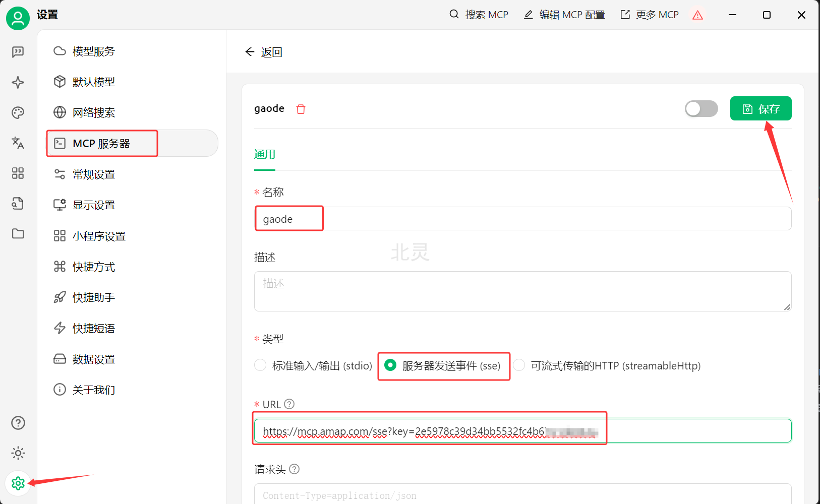Open 显示设置 page
The image size is (820, 504).
pyautogui.click(x=132, y=205)
